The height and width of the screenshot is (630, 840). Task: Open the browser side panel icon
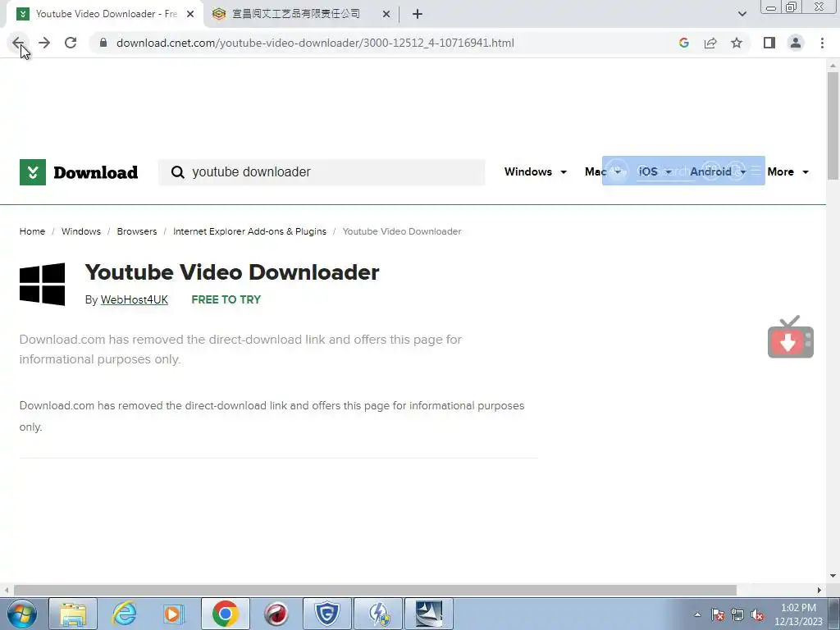[x=769, y=43]
